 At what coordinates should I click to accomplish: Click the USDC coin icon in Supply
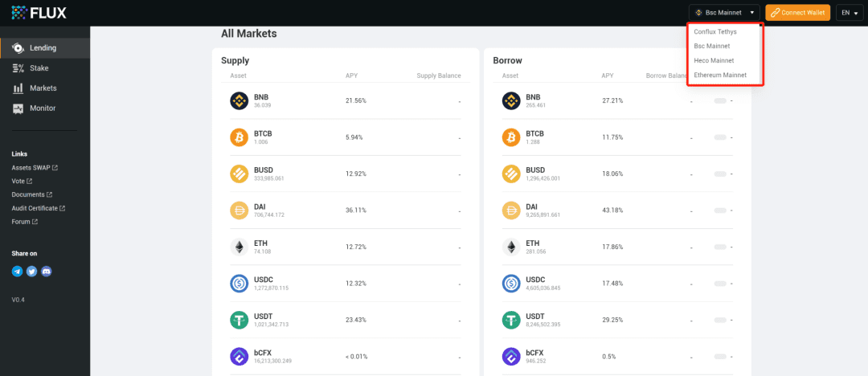click(x=240, y=284)
